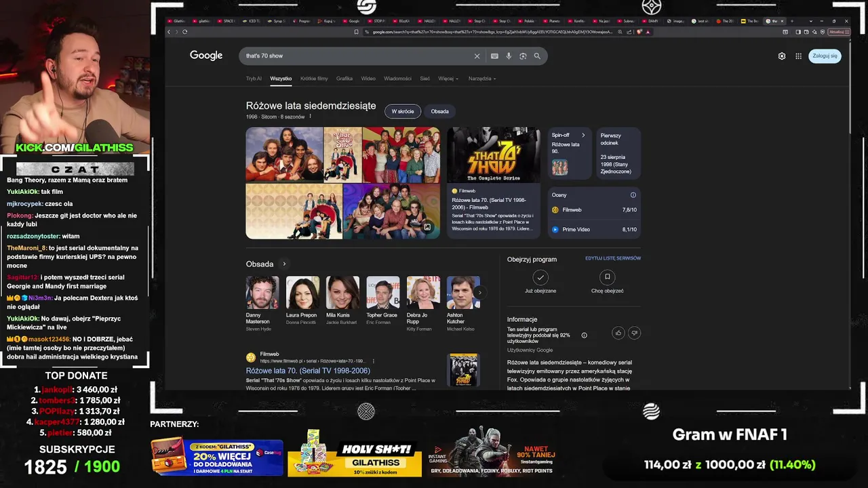Give thumbs up to the show

click(x=618, y=333)
